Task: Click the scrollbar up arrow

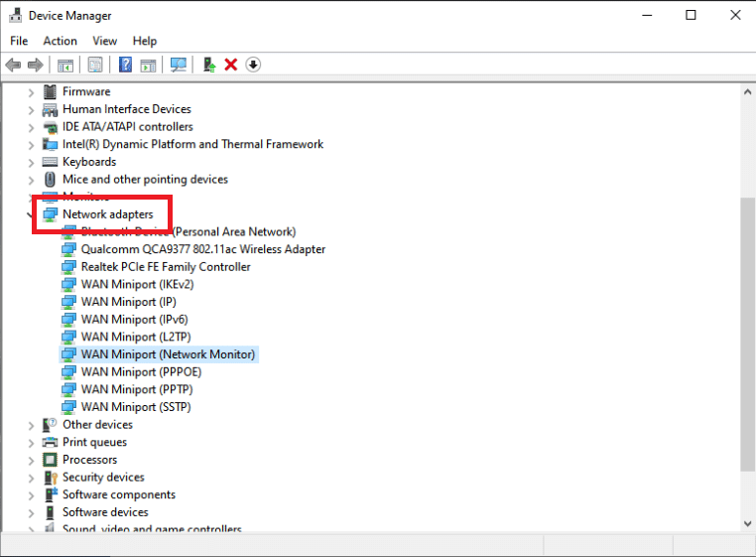Action: coord(748,91)
